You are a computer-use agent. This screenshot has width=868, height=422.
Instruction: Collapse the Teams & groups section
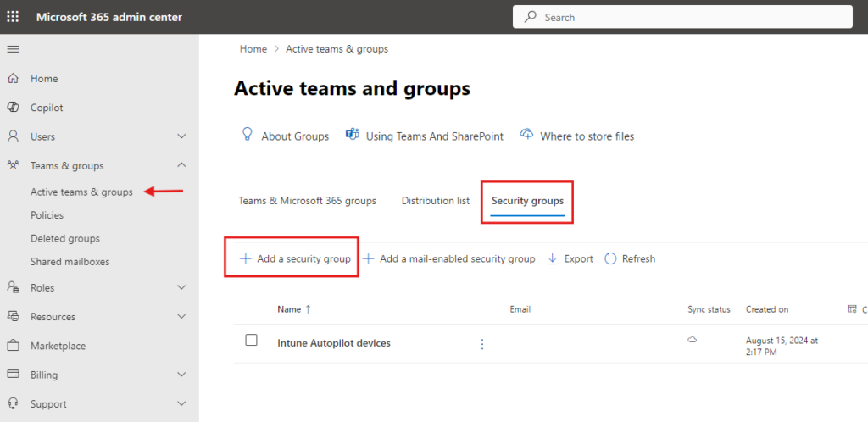[x=181, y=165]
